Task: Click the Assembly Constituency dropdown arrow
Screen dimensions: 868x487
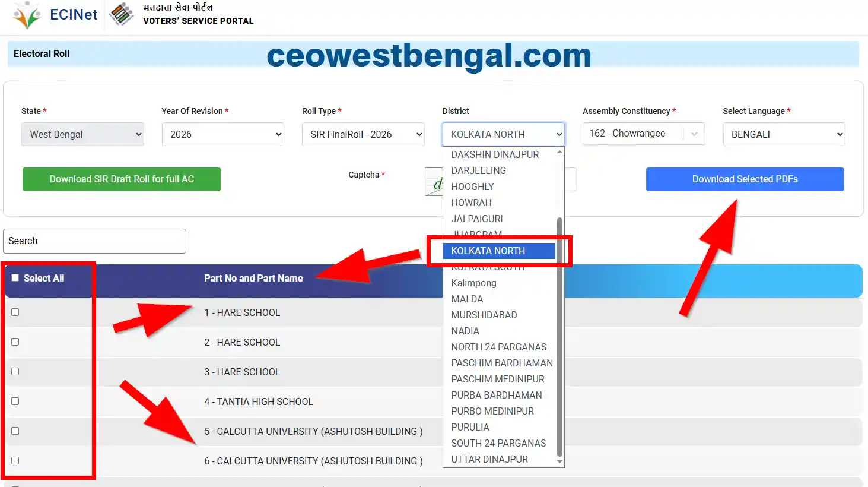Action: pyautogui.click(x=694, y=134)
